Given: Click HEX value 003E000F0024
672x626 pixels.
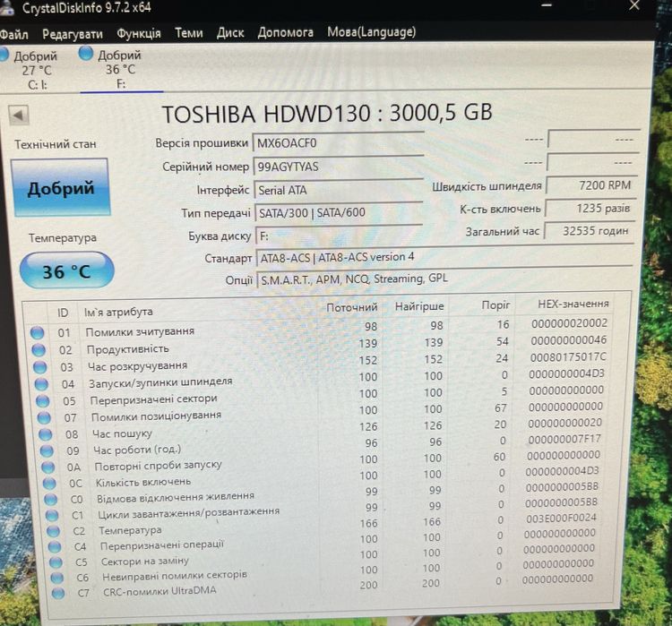Looking at the screenshot, I should point(561,518).
